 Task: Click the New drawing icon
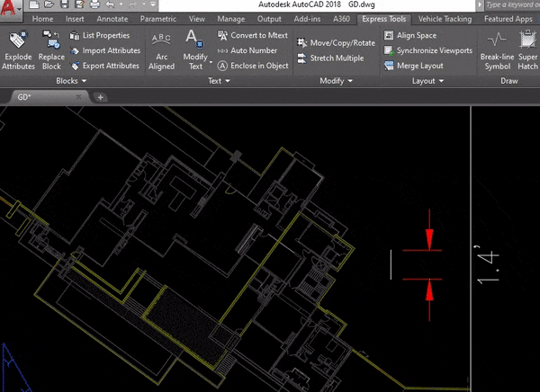tap(34, 4)
